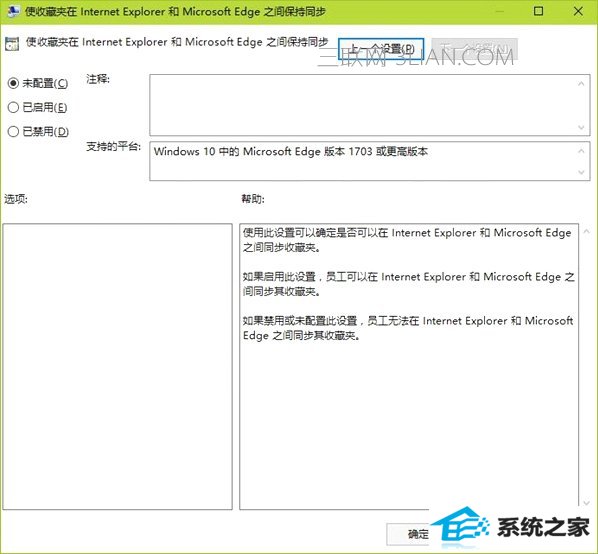Click inside the 注释 comment text box
The width and height of the screenshot is (598, 554).
[363, 105]
